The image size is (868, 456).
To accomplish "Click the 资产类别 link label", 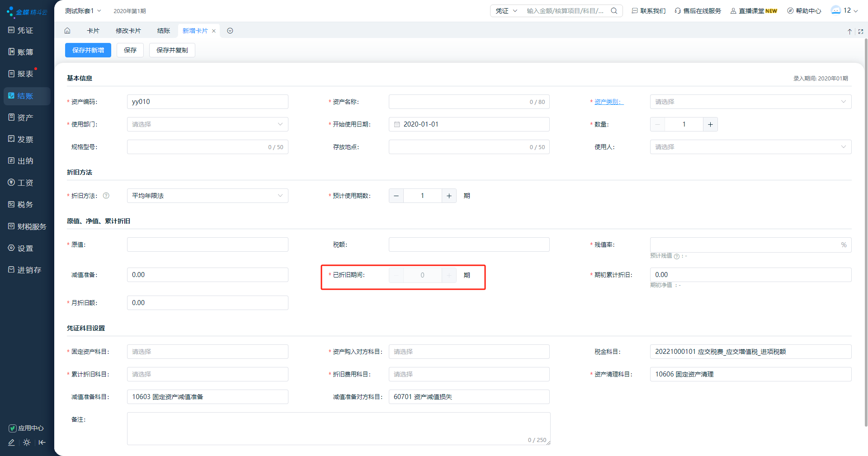I will (x=608, y=102).
